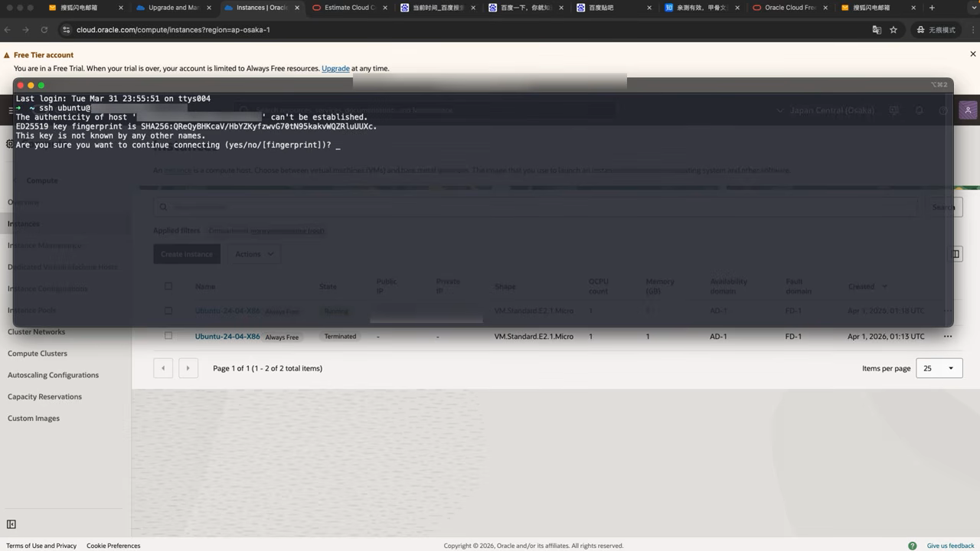Go forward in browser history
This screenshot has height=551, width=980.
pyautogui.click(x=26, y=30)
